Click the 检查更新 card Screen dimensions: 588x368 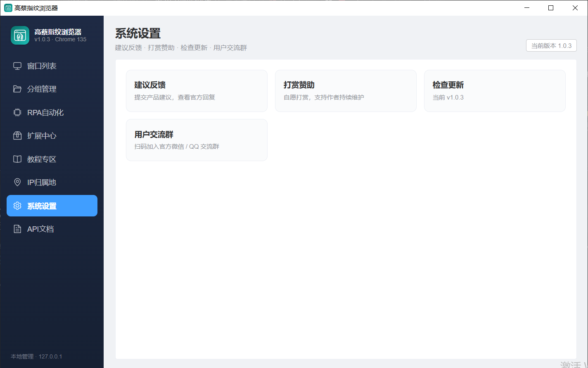(x=495, y=91)
